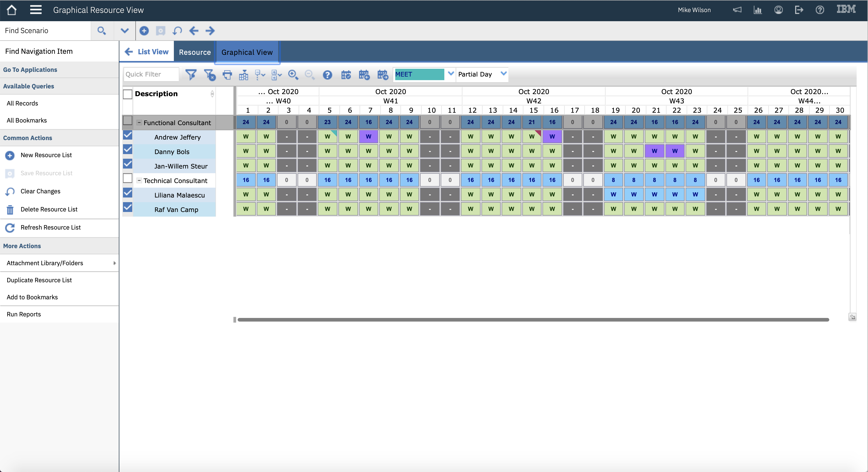This screenshot has height=472, width=868.
Task: Click Refresh Resource List action
Action: click(x=51, y=227)
